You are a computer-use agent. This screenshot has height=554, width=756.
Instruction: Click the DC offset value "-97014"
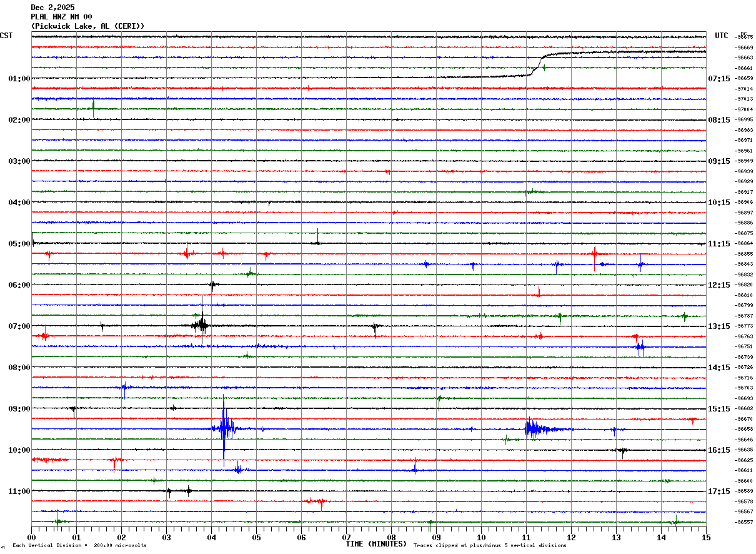744,89
